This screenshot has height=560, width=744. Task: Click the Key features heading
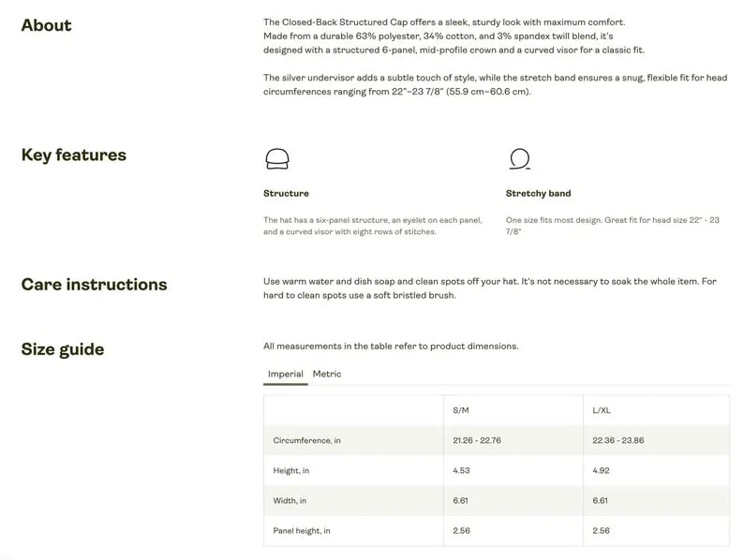click(73, 155)
